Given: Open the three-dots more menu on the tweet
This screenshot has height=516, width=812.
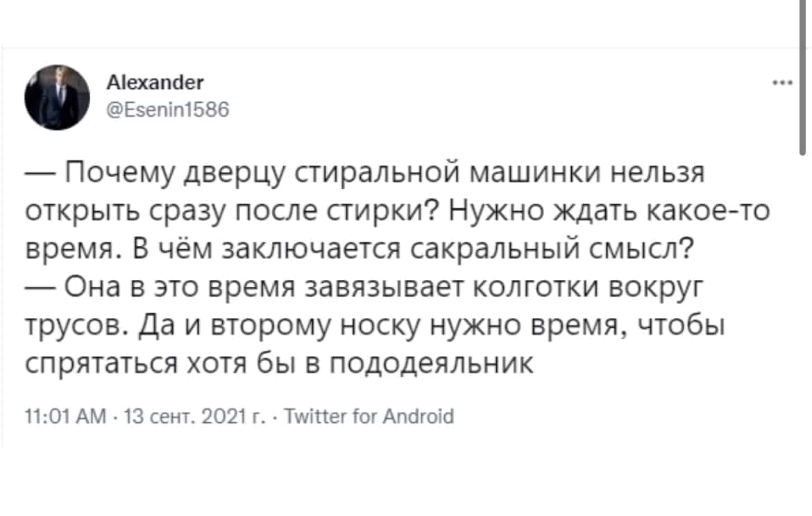Looking at the screenshot, I should tap(782, 83).
